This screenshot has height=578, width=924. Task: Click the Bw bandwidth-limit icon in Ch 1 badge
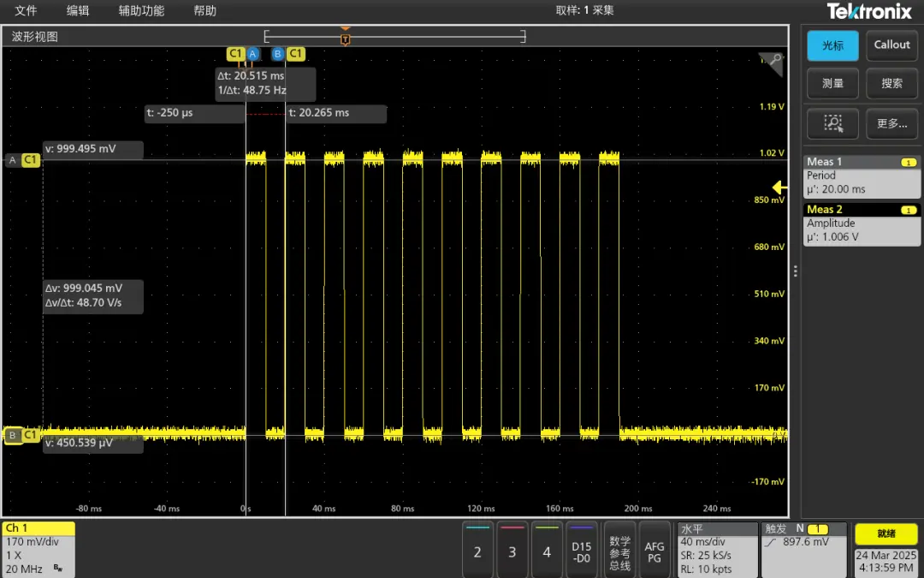(58, 569)
